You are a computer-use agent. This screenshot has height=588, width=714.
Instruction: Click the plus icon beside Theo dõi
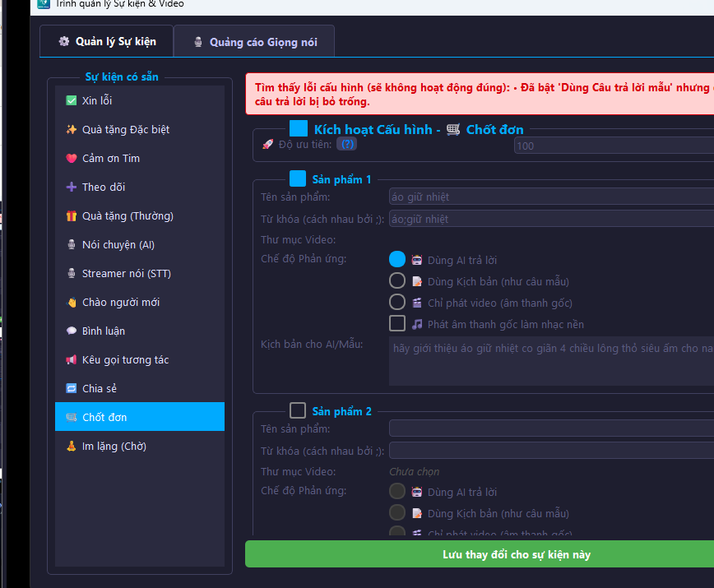pos(71,187)
